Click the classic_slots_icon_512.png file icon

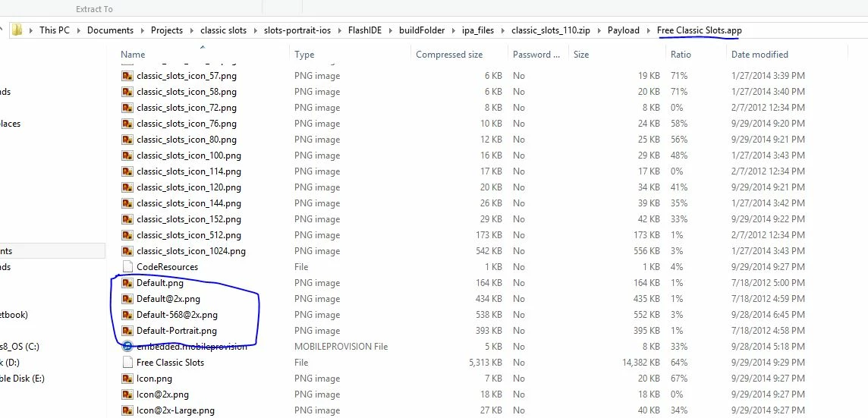click(127, 235)
